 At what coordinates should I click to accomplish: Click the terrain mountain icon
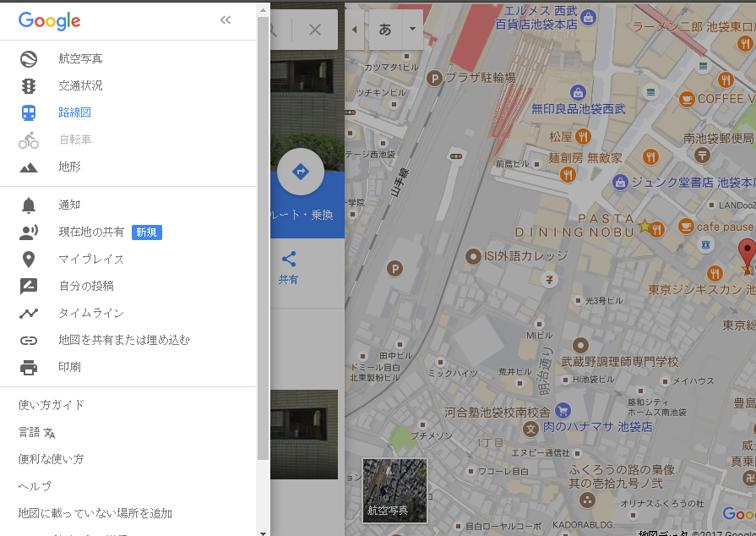pyautogui.click(x=29, y=167)
